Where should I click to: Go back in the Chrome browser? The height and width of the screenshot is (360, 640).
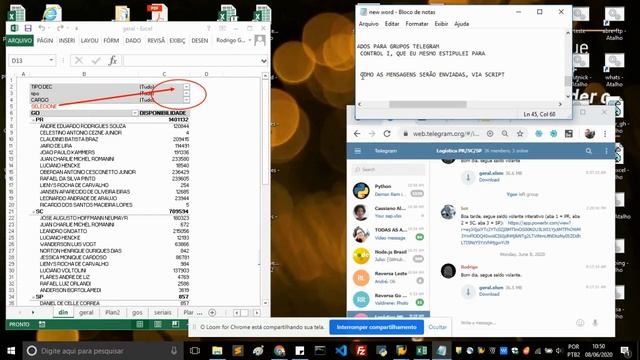click(x=357, y=133)
